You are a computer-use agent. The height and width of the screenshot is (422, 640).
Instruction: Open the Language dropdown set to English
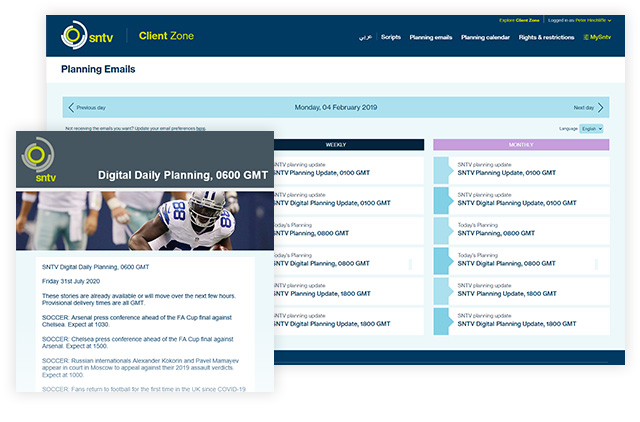click(592, 129)
